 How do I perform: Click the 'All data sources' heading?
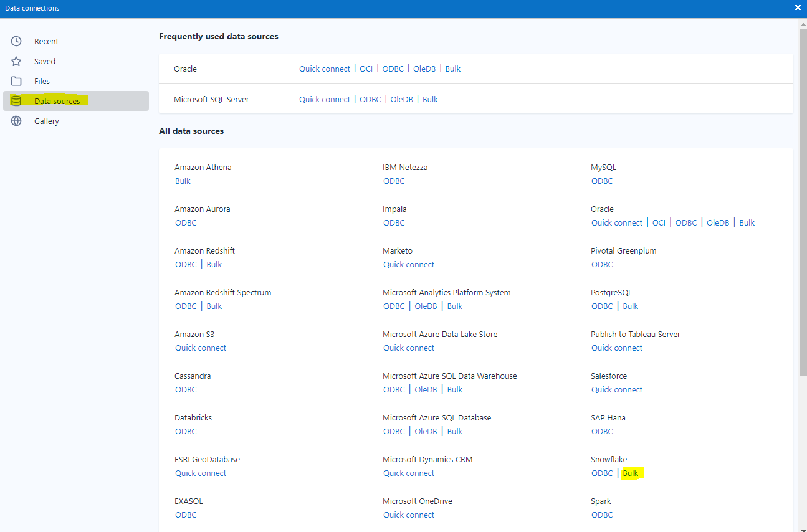[x=191, y=131]
